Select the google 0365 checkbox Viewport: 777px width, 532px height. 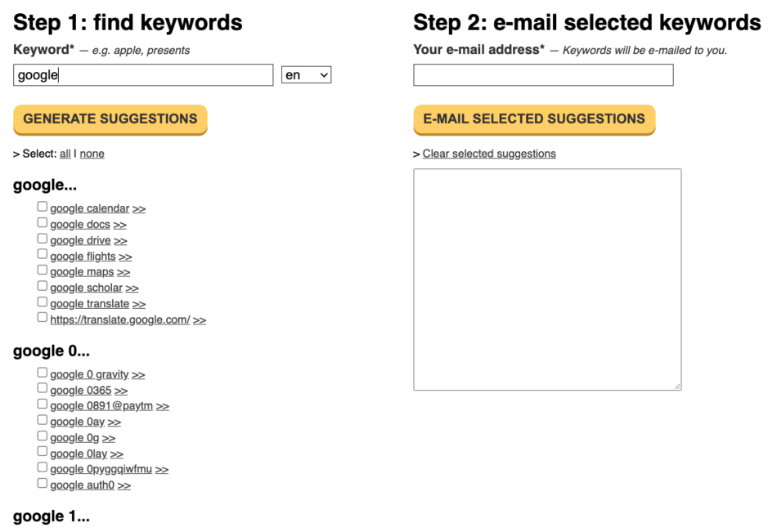pyautogui.click(x=43, y=389)
